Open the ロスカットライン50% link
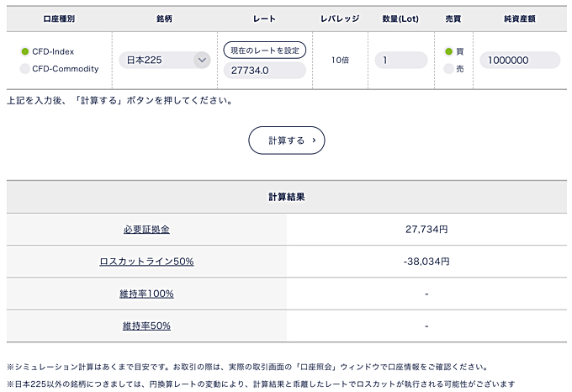 [146, 262]
